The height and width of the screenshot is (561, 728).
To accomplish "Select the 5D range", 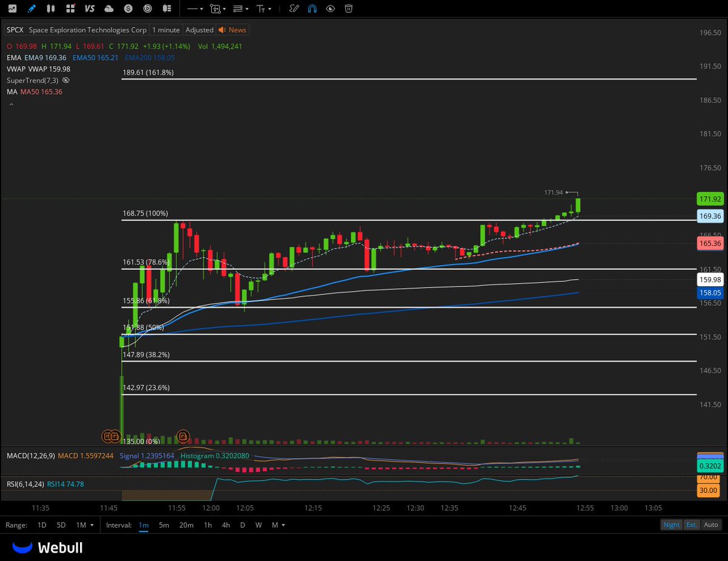I will (61, 525).
